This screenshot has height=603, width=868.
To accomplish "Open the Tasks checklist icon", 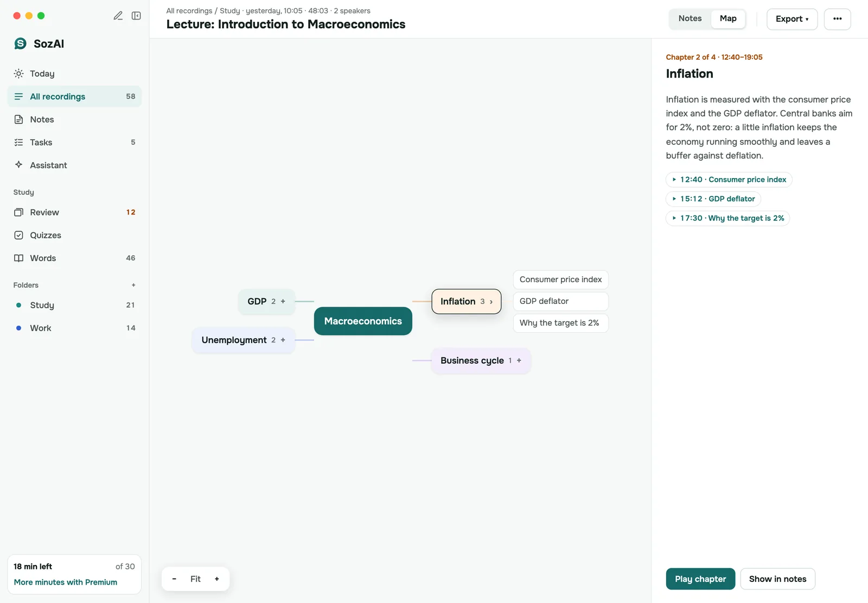I will 18,142.
